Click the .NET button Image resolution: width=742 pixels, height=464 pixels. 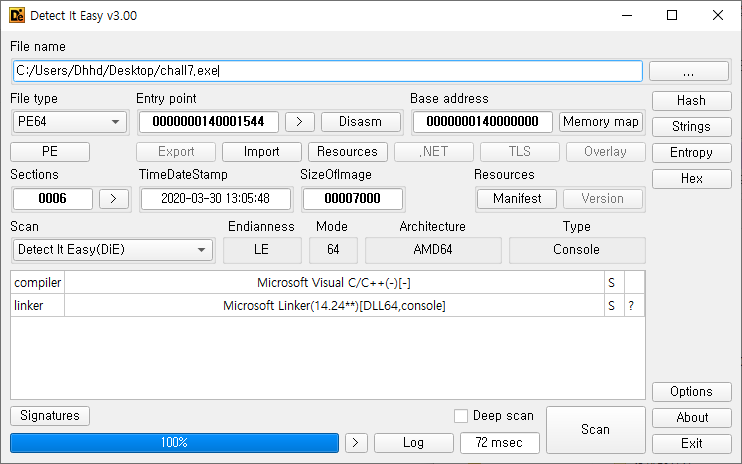(x=434, y=152)
